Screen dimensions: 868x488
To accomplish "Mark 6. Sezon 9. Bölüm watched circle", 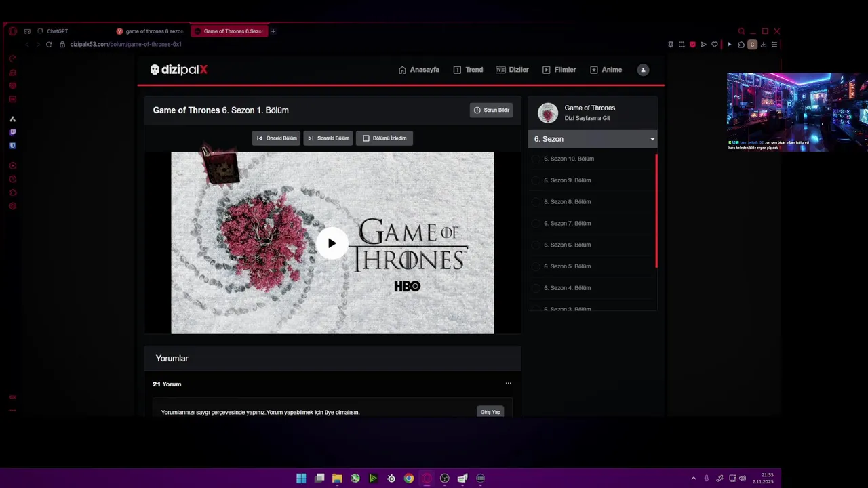I will (536, 180).
